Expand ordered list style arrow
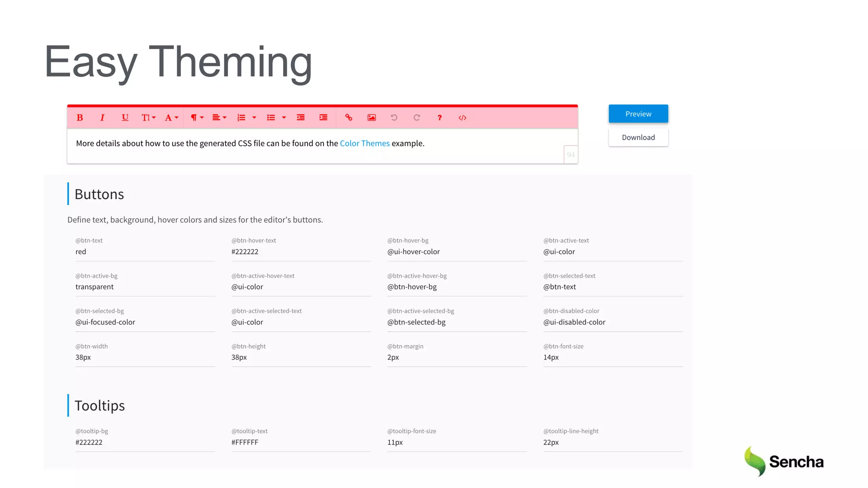Screen dimensions: 868x488 click(x=254, y=118)
